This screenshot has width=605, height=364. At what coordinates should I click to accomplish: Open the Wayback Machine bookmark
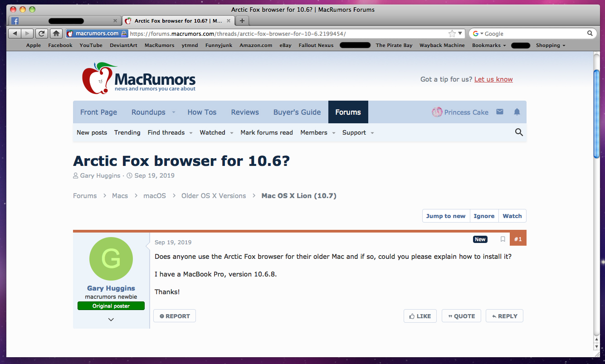(442, 45)
